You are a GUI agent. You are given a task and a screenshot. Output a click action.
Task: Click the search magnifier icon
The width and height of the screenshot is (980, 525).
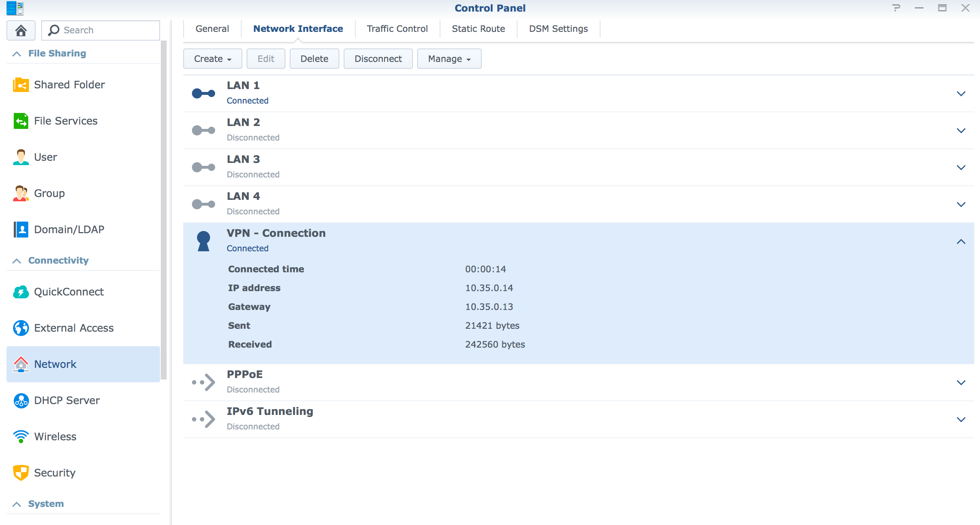click(54, 30)
